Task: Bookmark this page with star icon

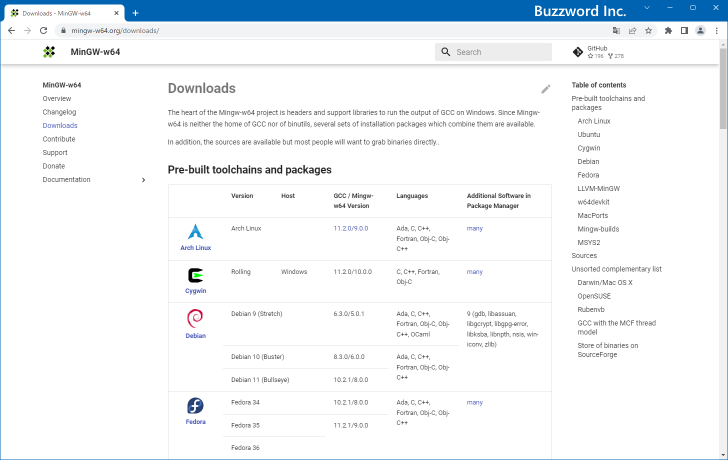Action: (x=649, y=31)
